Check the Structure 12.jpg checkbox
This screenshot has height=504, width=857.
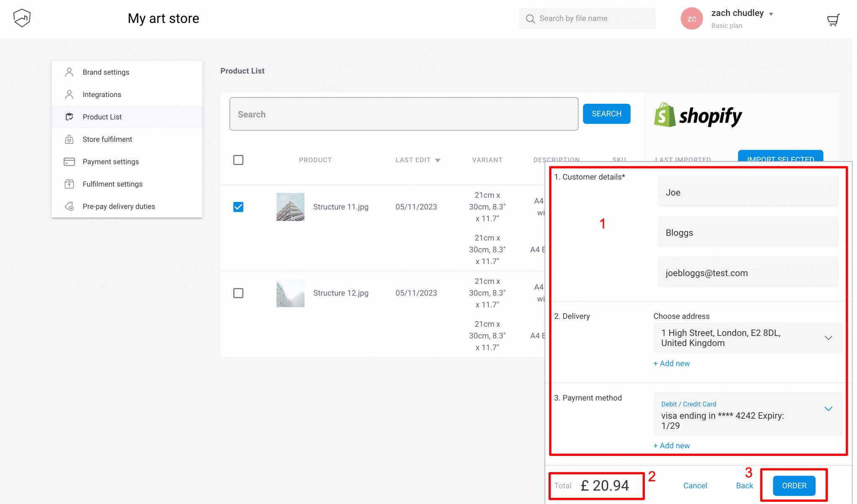pyautogui.click(x=238, y=293)
